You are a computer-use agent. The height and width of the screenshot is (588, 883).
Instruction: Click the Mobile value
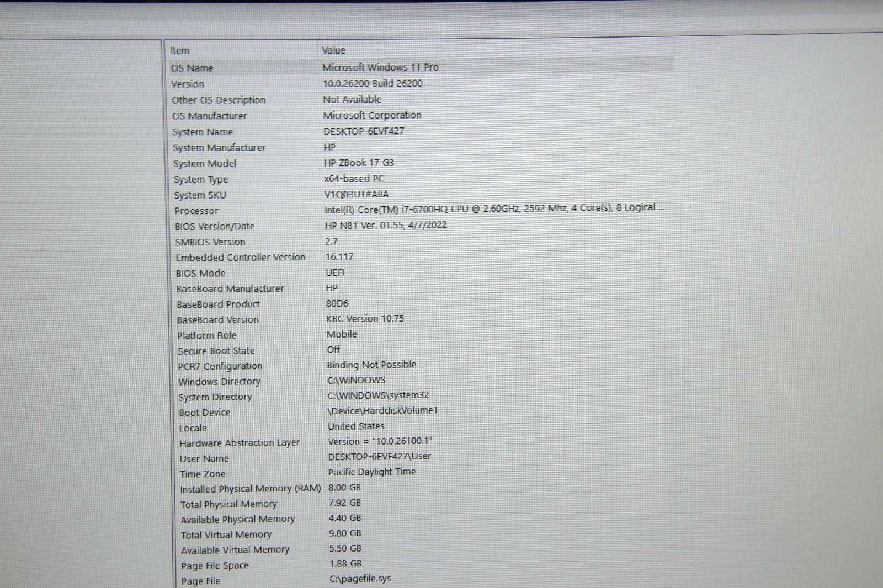click(342, 334)
